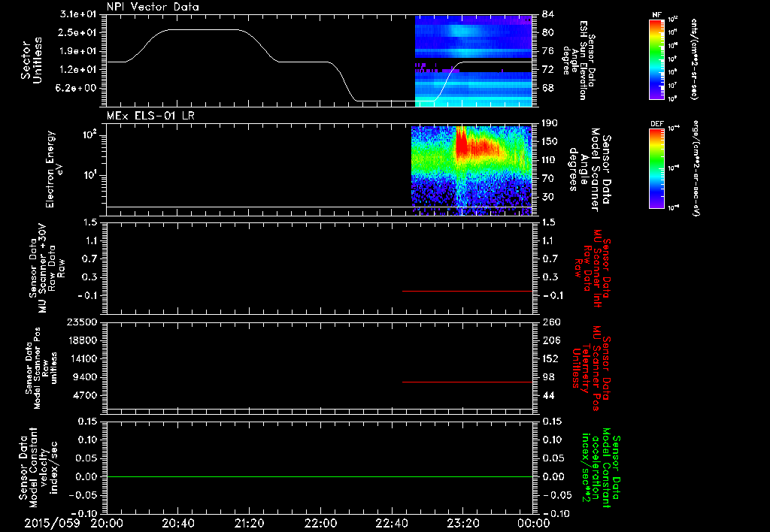The height and width of the screenshot is (532, 770).
Task: Click the 00:00 time axis label
Action: (x=534, y=523)
